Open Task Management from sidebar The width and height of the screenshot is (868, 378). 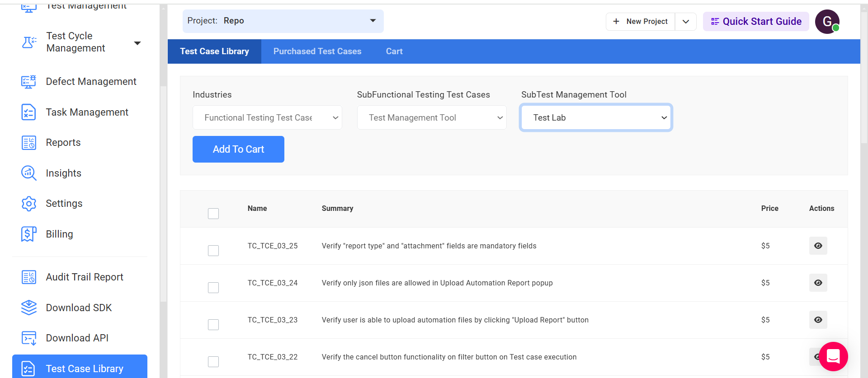pos(87,112)
